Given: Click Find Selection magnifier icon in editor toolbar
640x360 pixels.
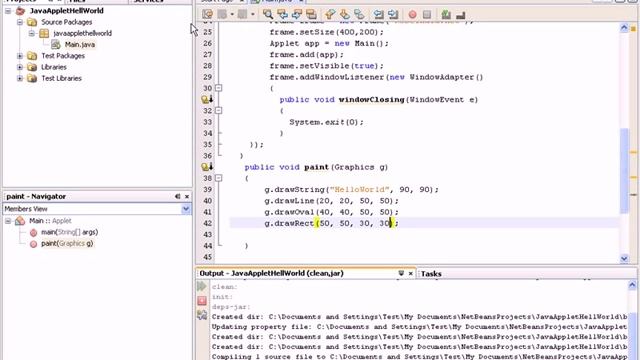Looking at the screenshot, I should [268, 15].
